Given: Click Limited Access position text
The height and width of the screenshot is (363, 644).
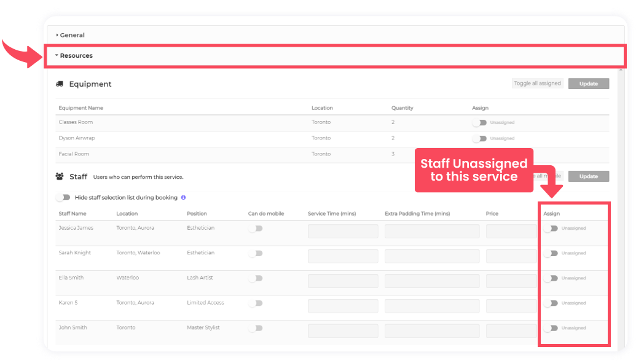Looking at the screenshot, I should tap(205, 303).
